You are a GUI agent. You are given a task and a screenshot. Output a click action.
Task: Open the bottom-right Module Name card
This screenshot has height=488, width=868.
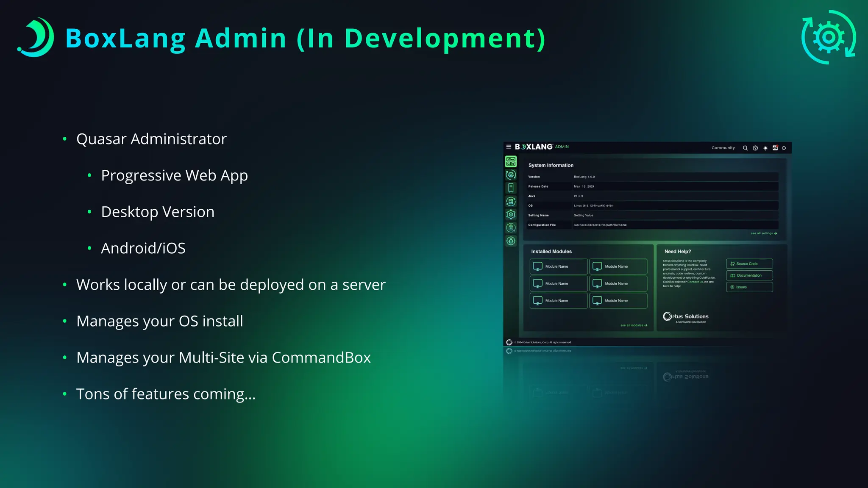click(x=618, y=301)
